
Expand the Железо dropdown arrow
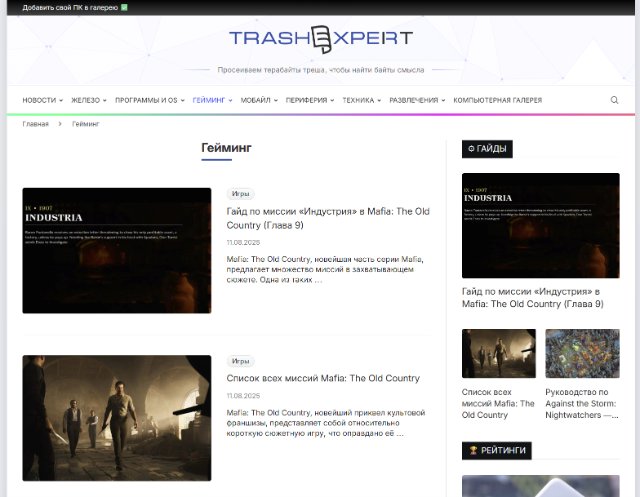104,100
